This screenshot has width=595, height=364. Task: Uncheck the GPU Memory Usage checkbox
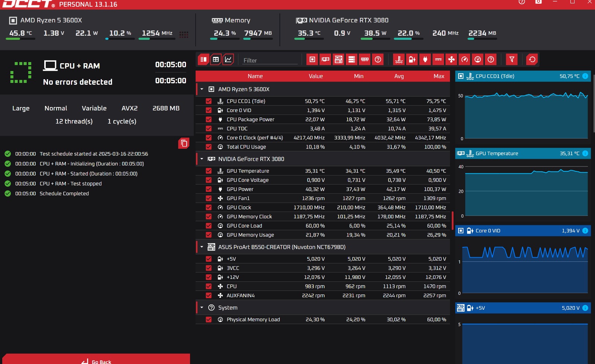click(209, 235)
